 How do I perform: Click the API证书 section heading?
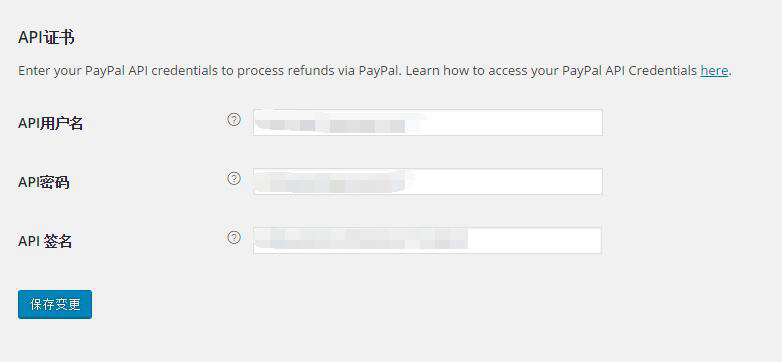click(x=46, y=37)
